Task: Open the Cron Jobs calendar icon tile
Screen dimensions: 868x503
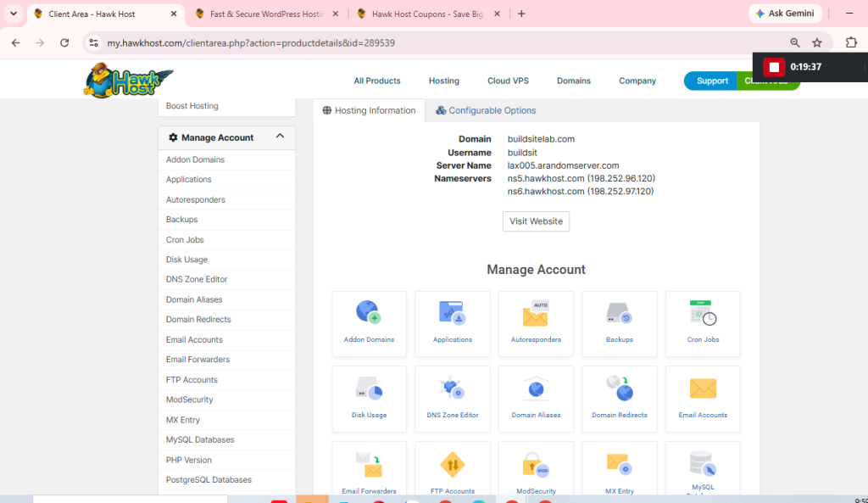Action: coord(703,324)
